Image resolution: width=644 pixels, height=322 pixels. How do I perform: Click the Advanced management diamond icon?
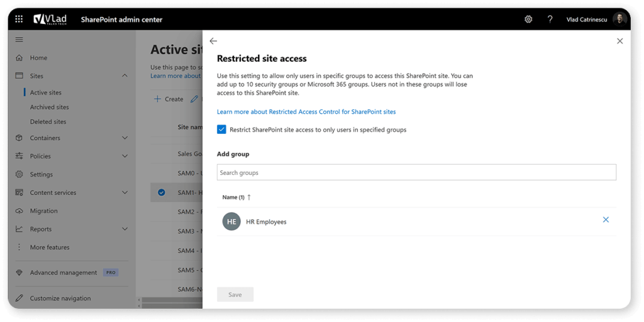coord(19,273)
